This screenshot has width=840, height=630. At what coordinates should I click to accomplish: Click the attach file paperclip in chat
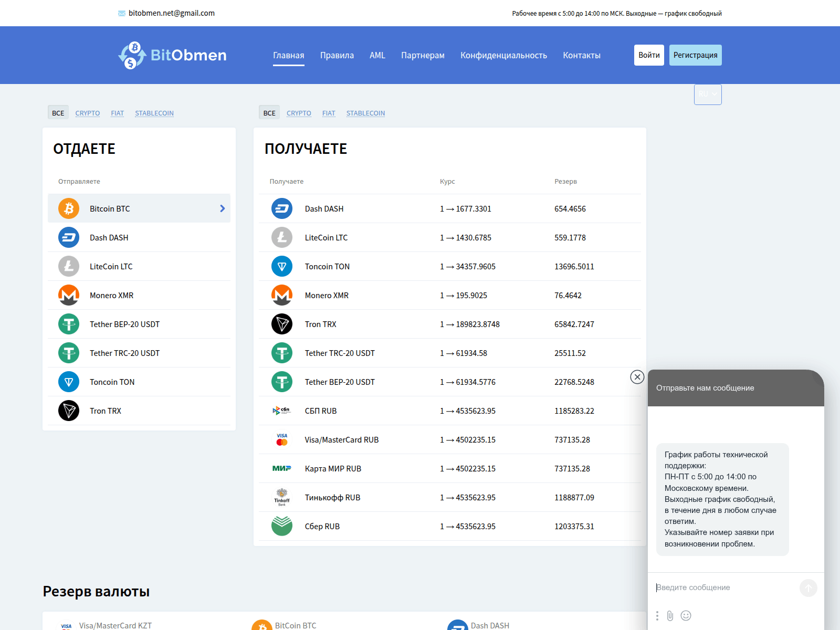coord(670,616)
